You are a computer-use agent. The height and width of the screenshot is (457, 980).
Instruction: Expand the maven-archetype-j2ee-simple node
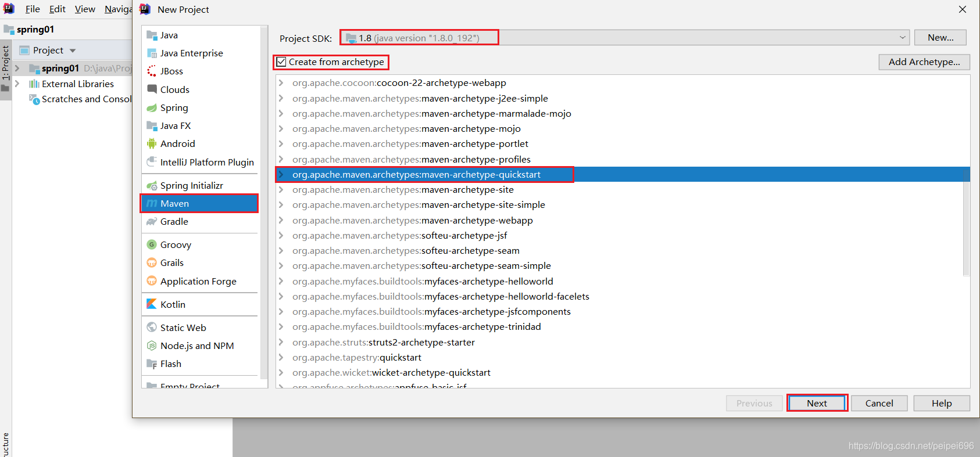pos(281,98)
